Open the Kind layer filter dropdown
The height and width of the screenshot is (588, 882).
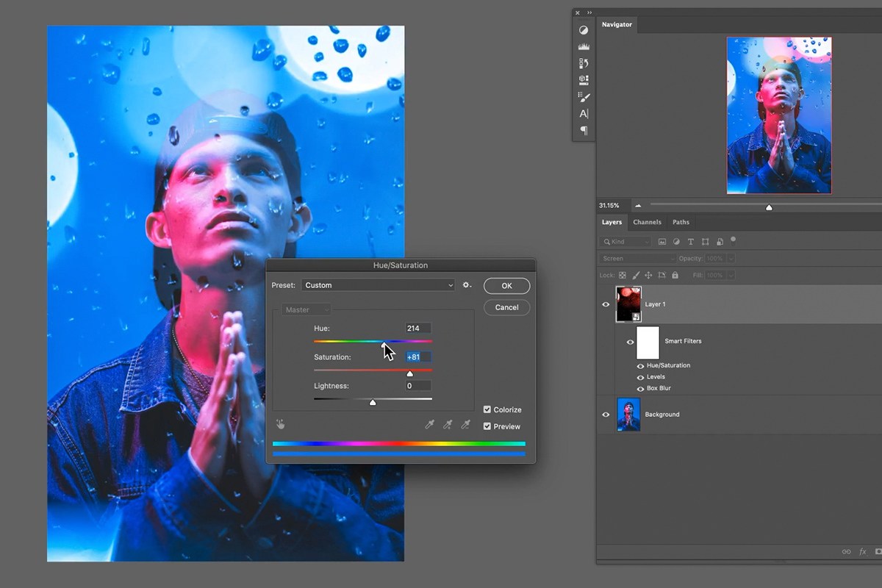[x=625, y=242]
